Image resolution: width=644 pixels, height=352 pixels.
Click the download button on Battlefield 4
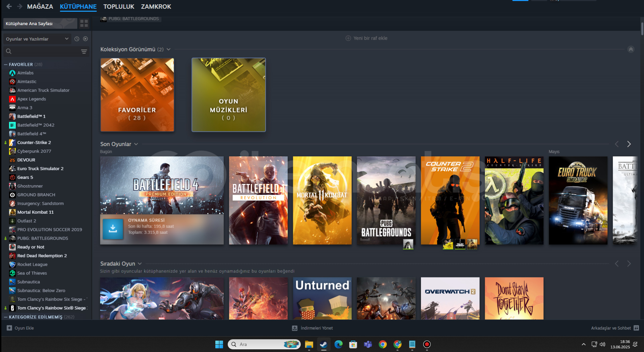point(113,229)
